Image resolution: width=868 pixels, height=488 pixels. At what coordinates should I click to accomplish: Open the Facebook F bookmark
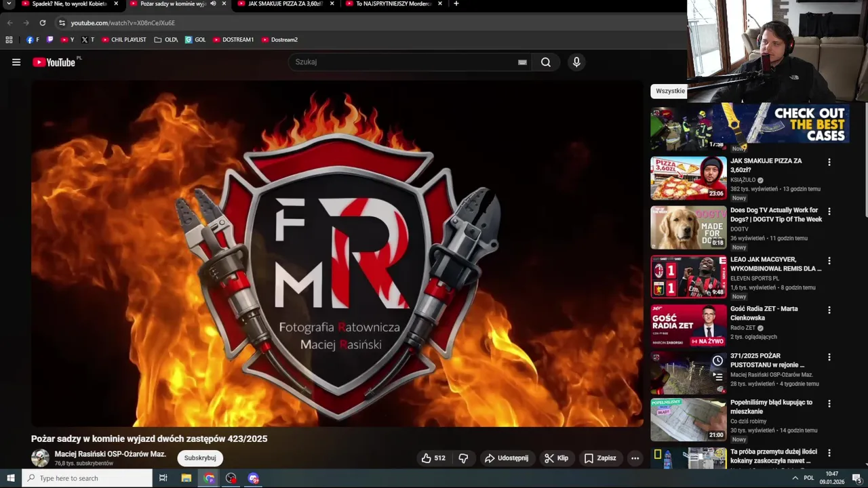(x=33, y=39)
